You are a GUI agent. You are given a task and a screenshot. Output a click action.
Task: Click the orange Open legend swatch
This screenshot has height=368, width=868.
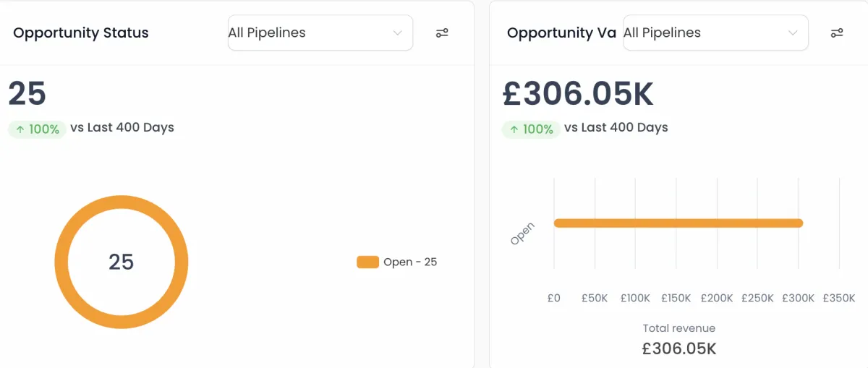[367, 262]
